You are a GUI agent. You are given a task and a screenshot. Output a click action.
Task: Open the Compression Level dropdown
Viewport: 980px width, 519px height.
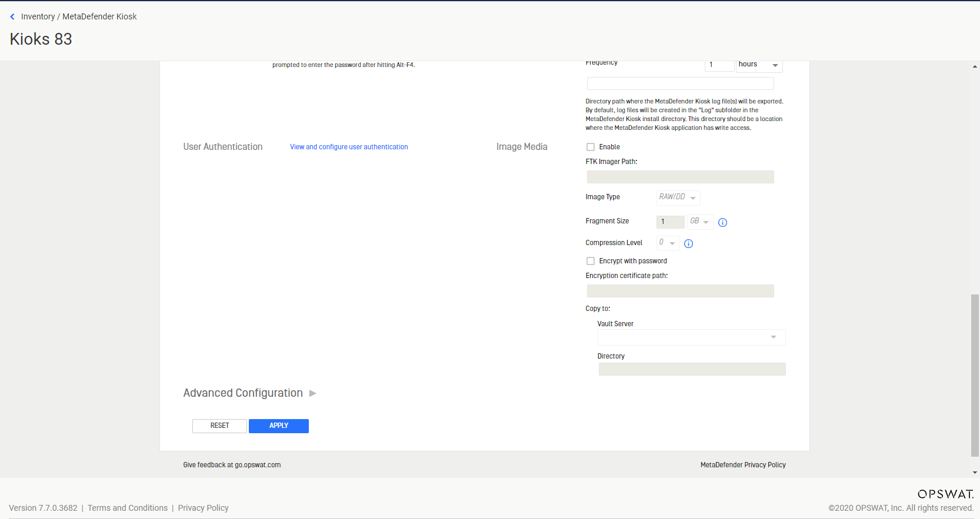(668, 243)
